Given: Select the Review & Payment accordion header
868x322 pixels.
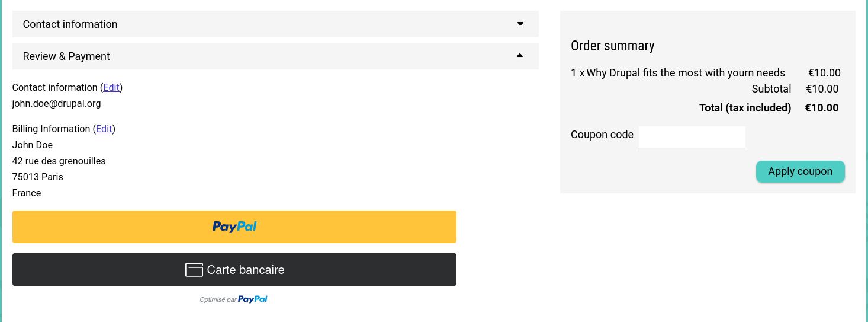Looking at the screenshot, I should 275,56.
